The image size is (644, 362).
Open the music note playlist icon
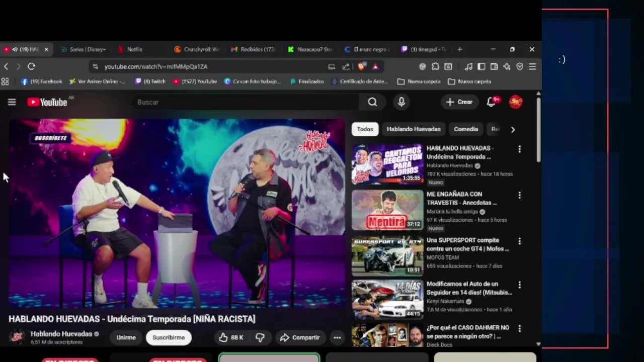click(468, 66)
